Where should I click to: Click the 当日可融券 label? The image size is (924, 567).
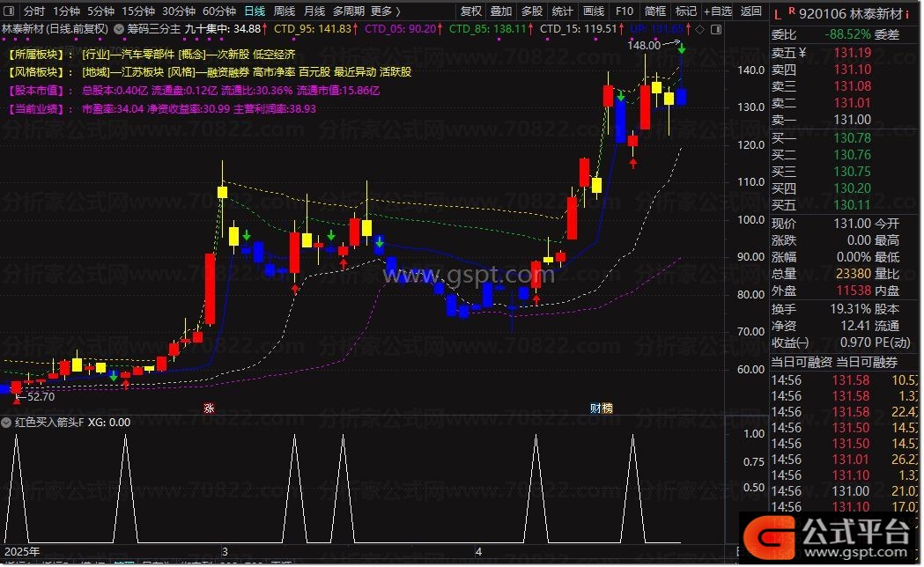[867, 362]
